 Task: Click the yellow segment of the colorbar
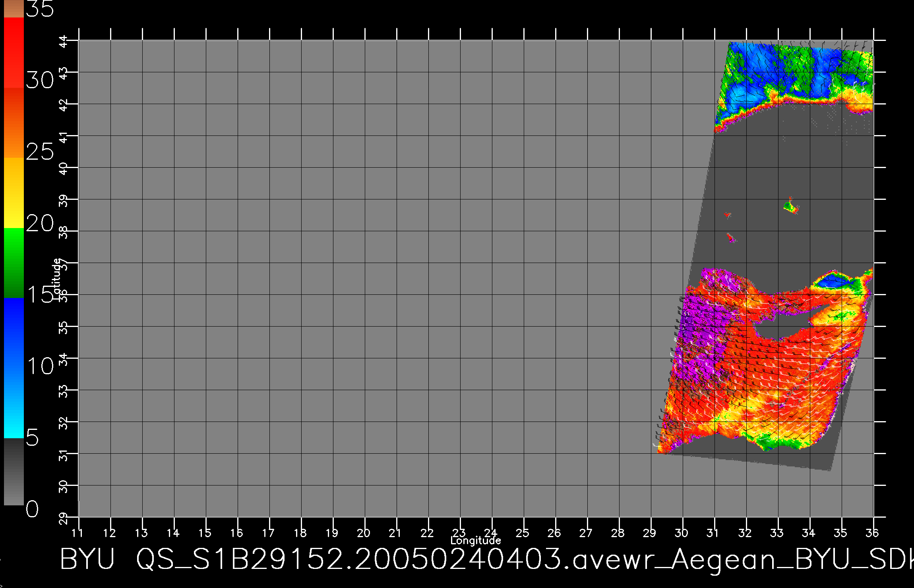[x=14, y=193]
